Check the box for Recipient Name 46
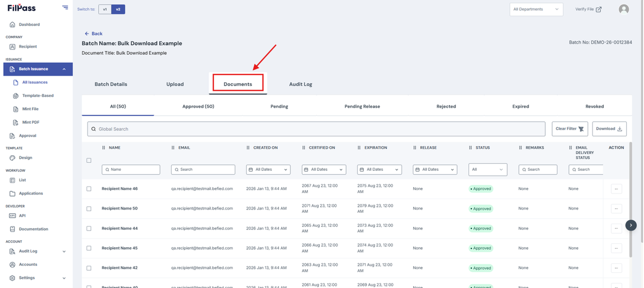Screen dimensions: 644x288 tap(89, 189)
